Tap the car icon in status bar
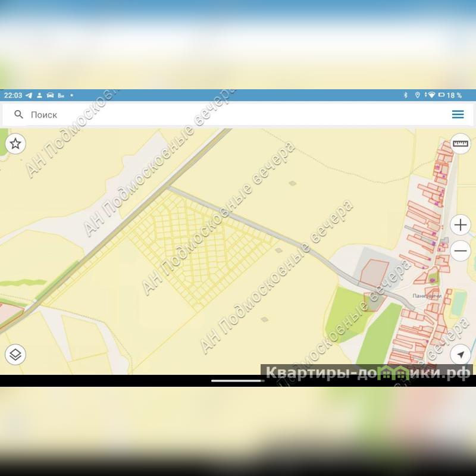The image size is (476, 476). click(x=50, y=95)
